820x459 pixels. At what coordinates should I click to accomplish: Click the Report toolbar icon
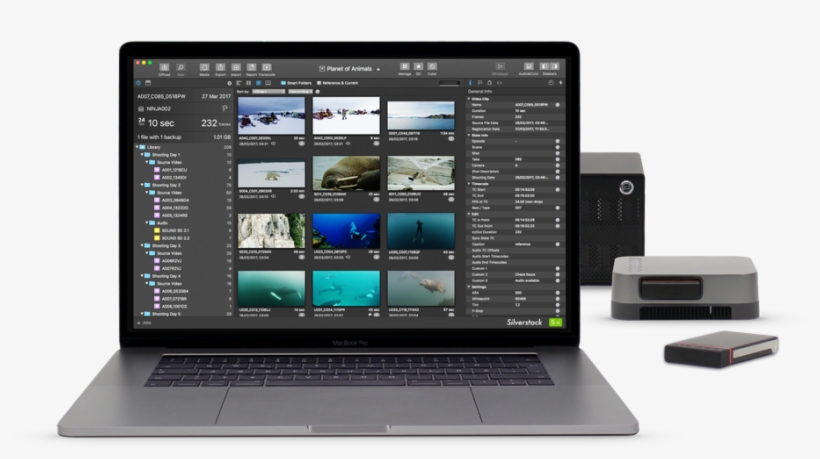252,67
